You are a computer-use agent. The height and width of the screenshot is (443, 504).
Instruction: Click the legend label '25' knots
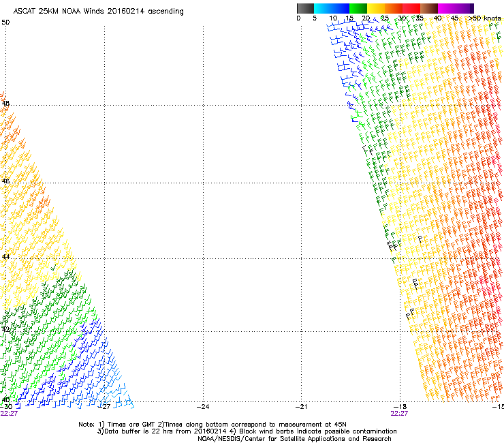pos(385,18)
